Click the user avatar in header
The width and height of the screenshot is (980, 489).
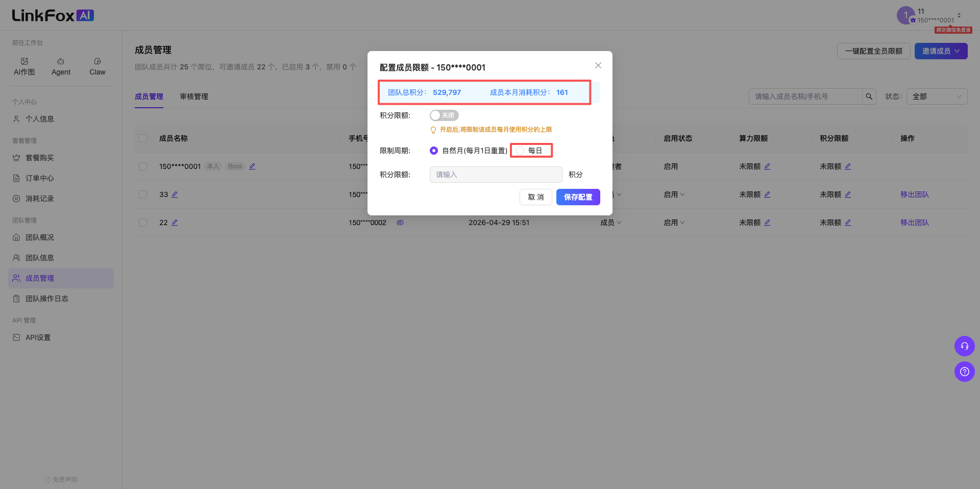[905, 15]
